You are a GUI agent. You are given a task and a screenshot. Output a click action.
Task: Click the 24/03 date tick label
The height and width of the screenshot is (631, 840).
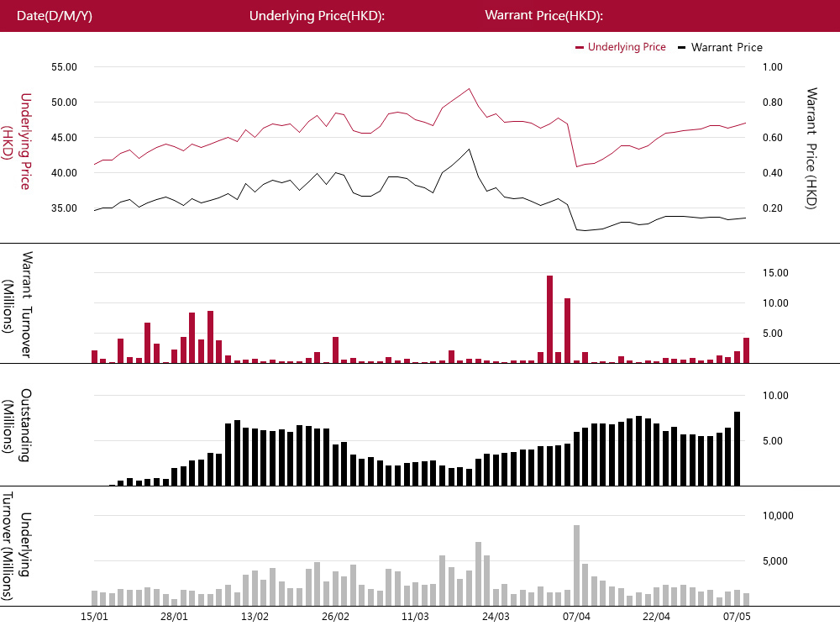point(496,617)
